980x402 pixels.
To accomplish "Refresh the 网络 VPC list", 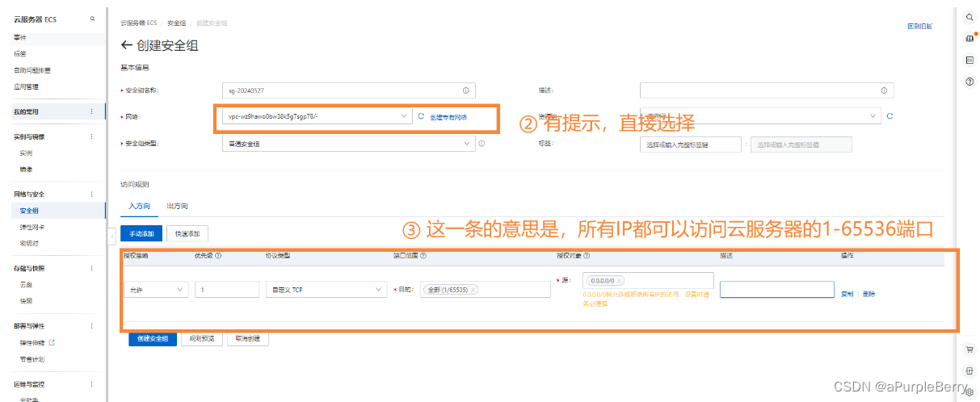I will (421, 116).
